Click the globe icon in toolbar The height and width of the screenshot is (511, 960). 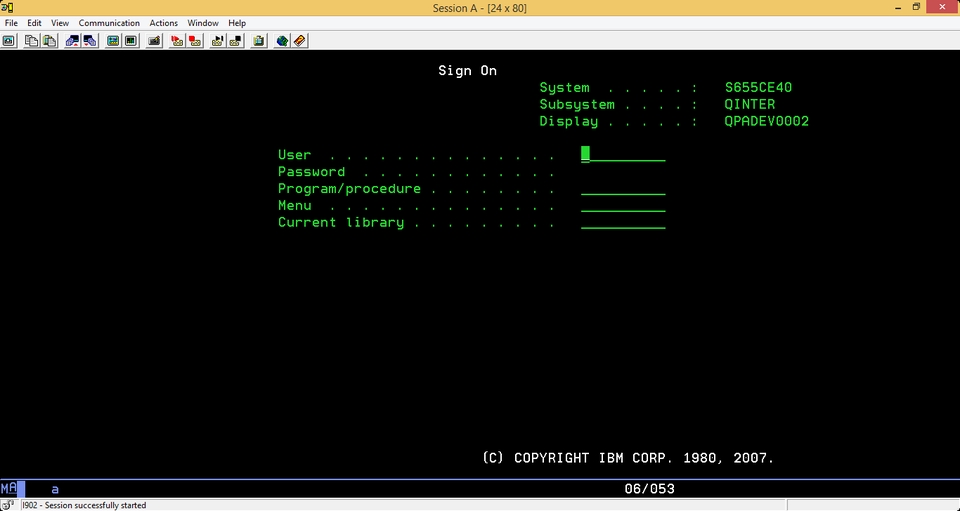[282, 41]
